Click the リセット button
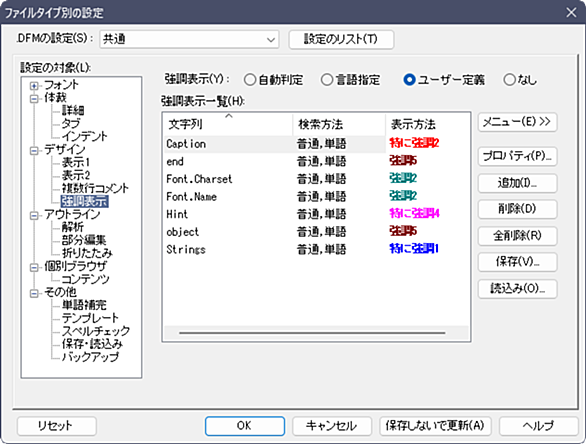Image resolution: width=586 pixels, height=444 pixels. coord(56,426)
